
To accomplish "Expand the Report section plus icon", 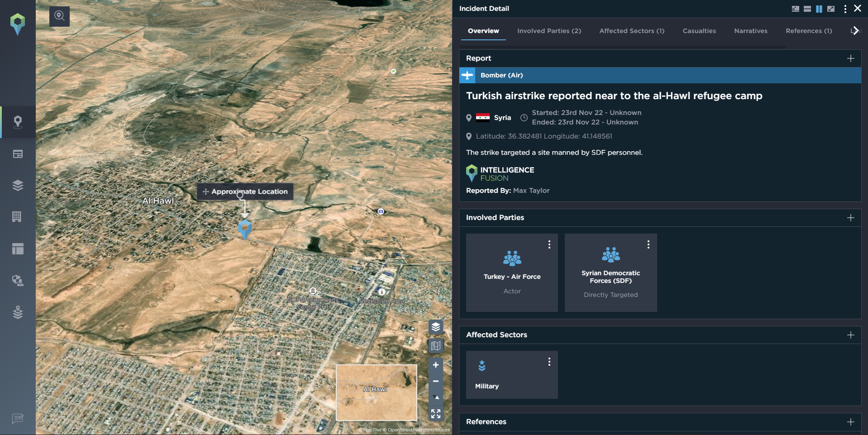I will tap(851, 58).
